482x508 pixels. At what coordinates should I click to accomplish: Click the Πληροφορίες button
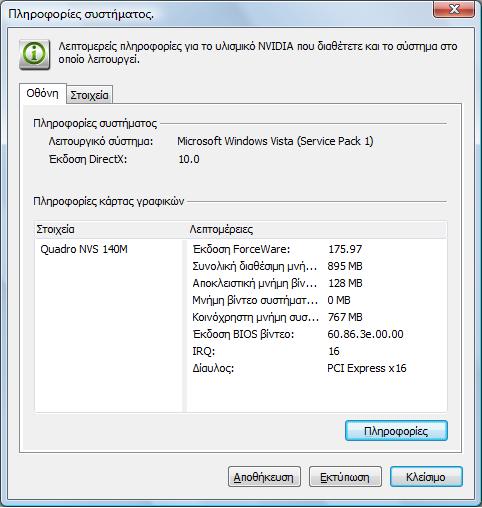(396, 431)
